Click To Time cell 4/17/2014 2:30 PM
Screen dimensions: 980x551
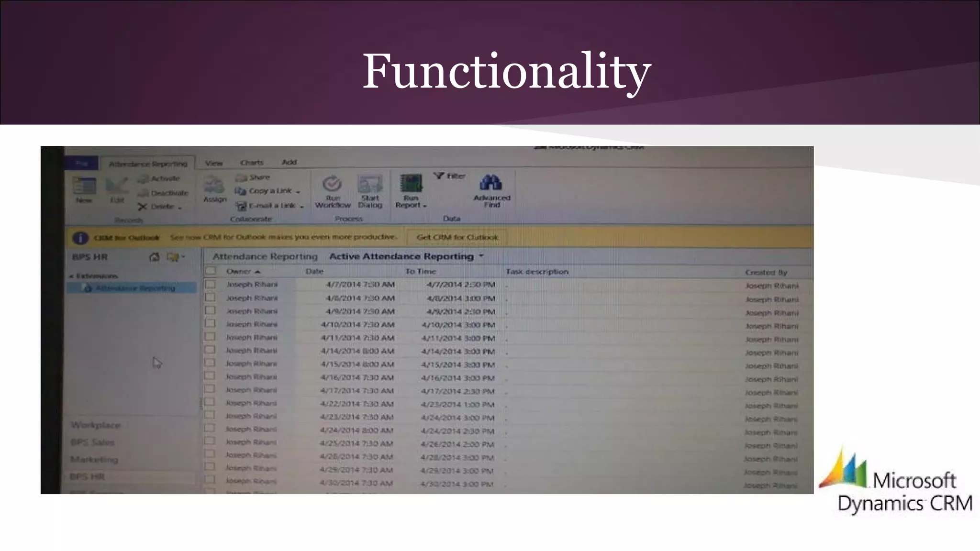click(458, 391)
